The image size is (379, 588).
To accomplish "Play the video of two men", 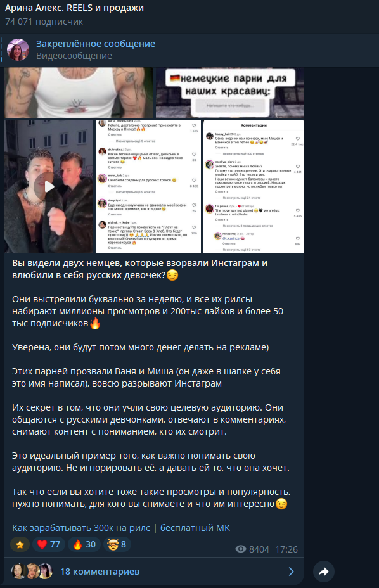I will click(49, 187).
